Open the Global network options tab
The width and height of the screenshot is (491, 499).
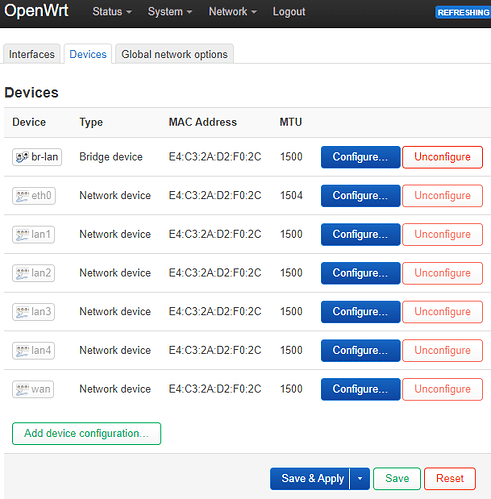pyautogui.click(x=174, y=54)
